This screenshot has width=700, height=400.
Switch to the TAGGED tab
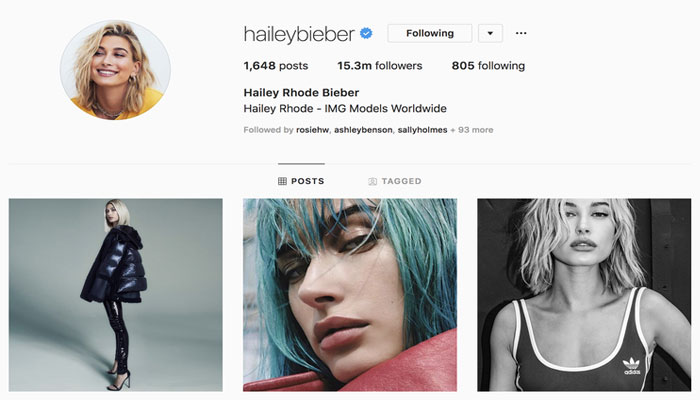[395, 181]
